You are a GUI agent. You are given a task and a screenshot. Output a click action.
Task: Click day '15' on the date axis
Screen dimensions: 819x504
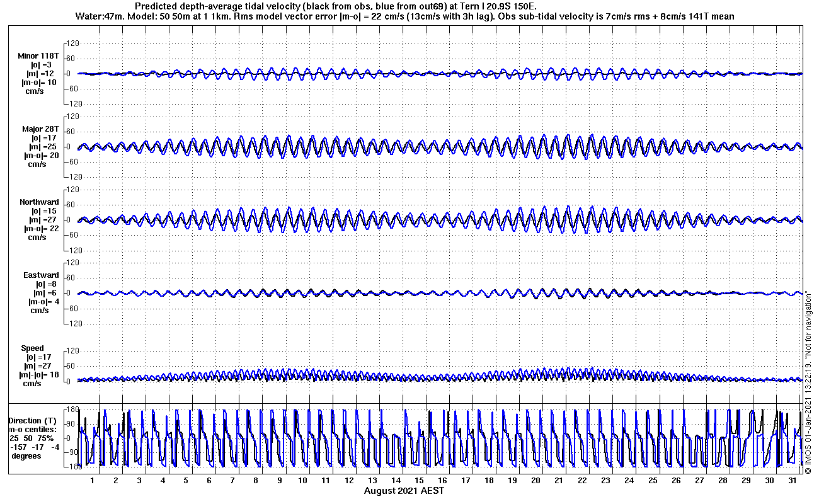419,480
